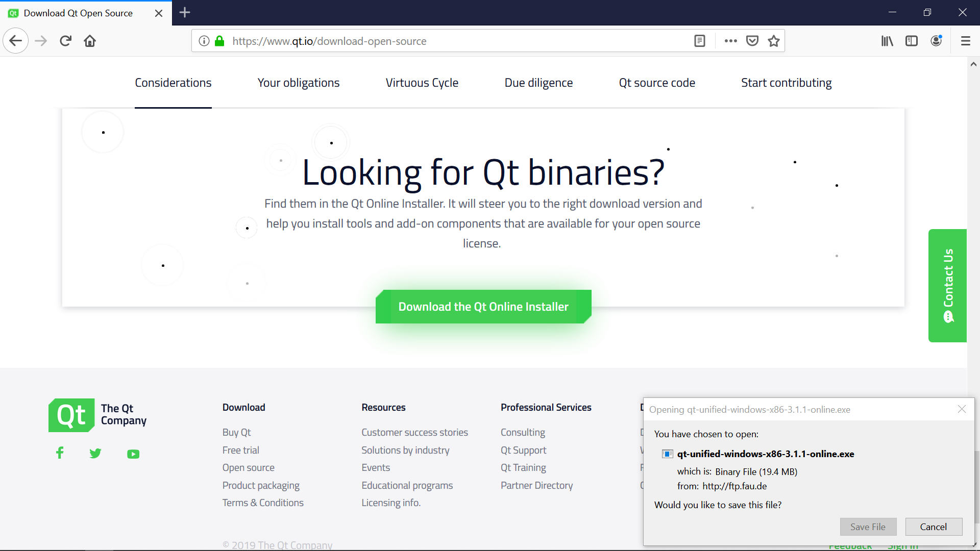Open the Buy Qt link
The width and height of the screenshot is (980, 551).
236,432
